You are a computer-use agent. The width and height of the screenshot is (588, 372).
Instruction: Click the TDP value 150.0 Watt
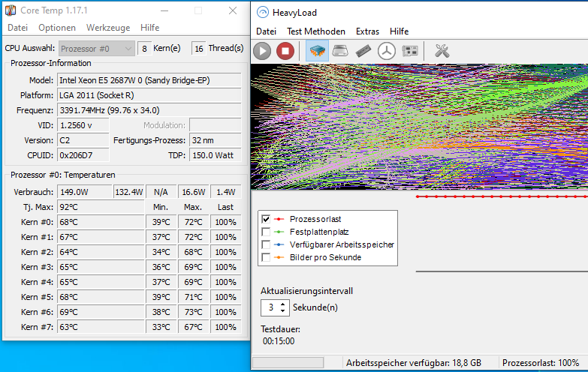[216, 155]
